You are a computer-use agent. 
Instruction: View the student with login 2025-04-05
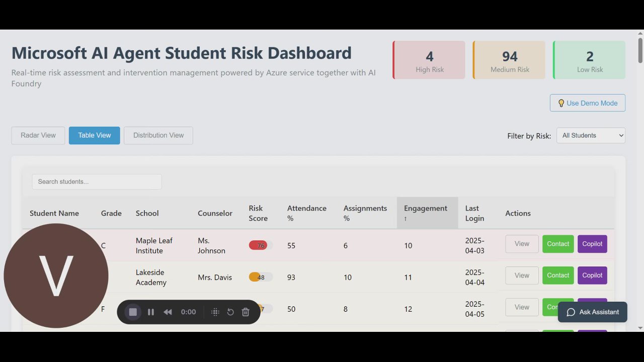coord(522,307)
